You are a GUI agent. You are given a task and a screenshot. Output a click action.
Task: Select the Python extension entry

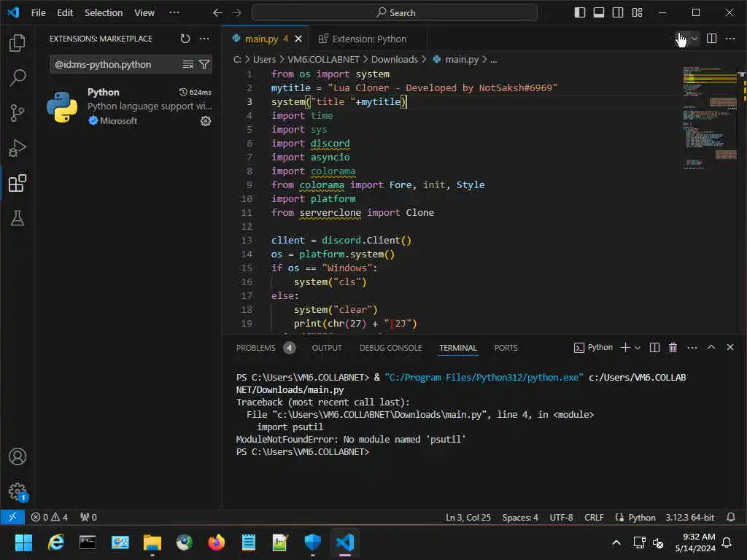pos(128,106)
